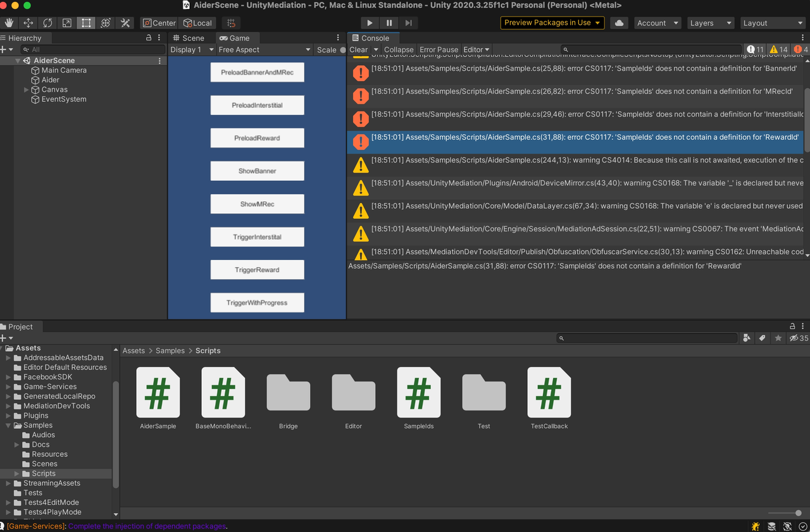Click the PreloadInterstitial button in Game view
This screenshot has width=810, height=532.
(257, 105)
